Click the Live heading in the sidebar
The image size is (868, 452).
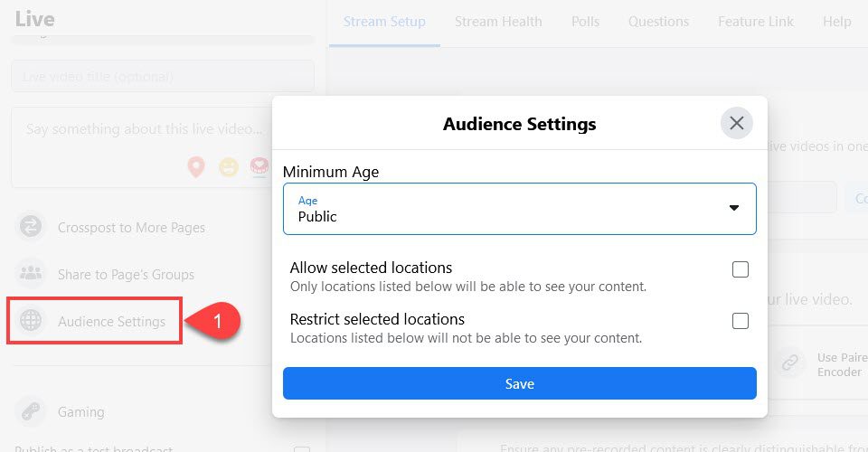click(x=35, y=19)
